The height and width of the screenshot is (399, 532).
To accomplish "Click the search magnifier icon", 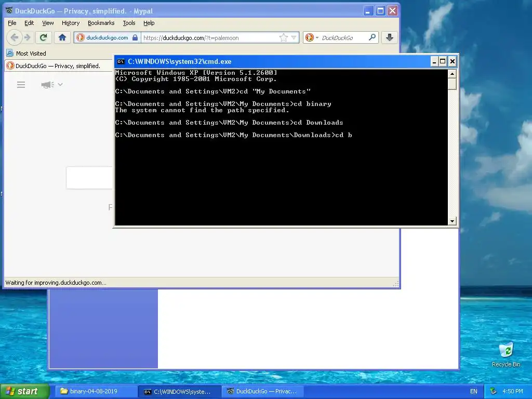I will coord(372,37).
